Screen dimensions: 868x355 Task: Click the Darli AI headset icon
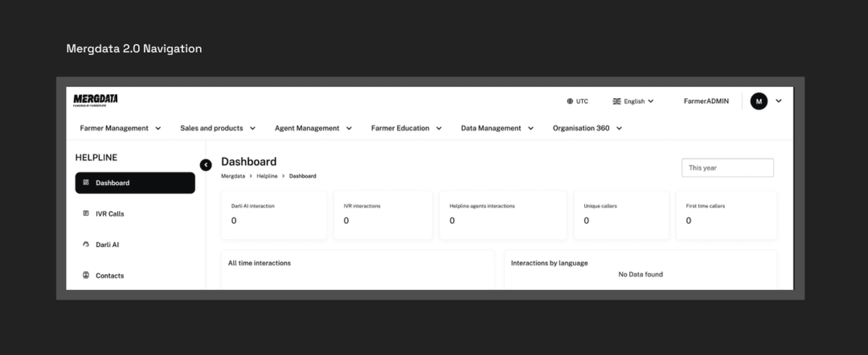(x=86, y=244)
